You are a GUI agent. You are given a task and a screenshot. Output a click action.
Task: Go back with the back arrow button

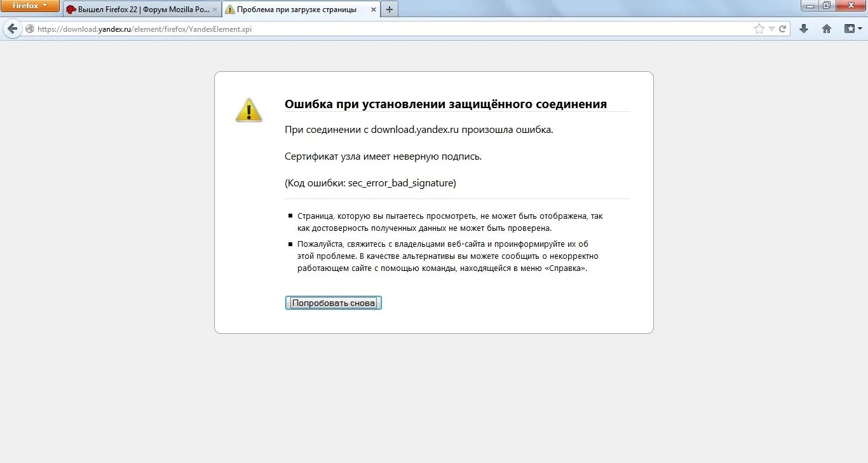point(12,29)
